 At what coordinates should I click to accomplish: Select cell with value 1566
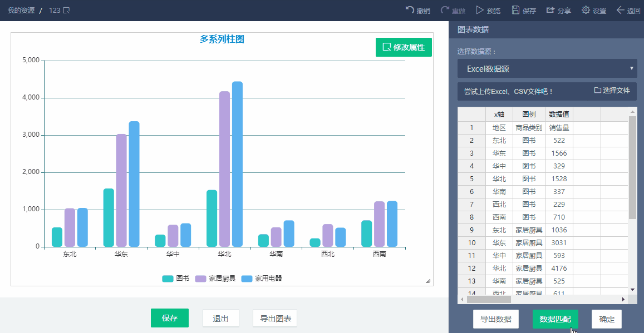click(x=559, y=153)
